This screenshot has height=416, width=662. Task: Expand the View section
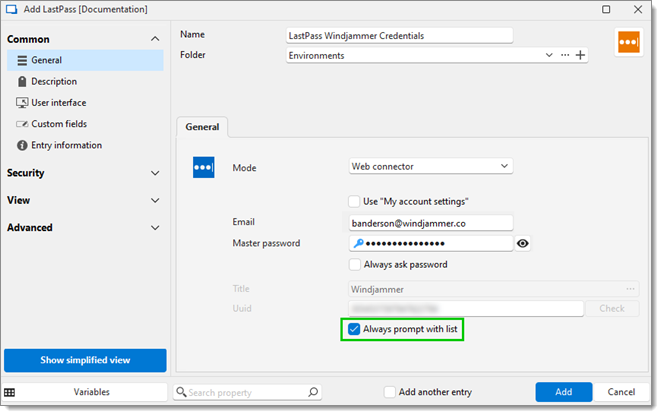coord(155,201)
